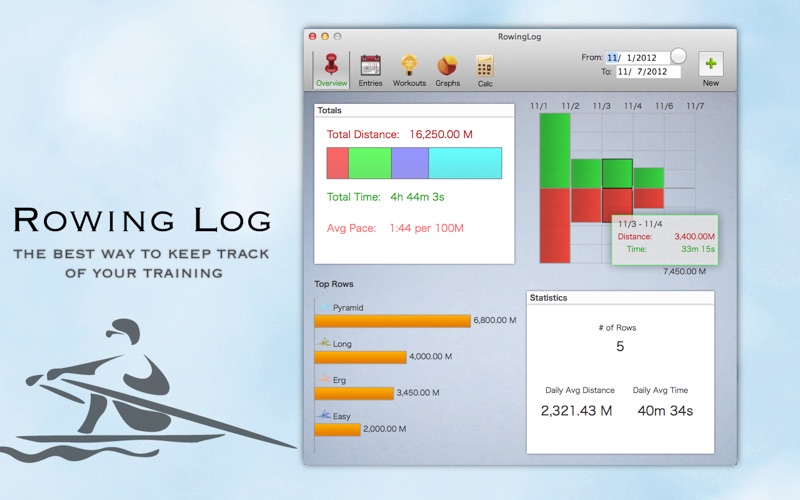Click the Pyramid orange bar

coord(392,321)
